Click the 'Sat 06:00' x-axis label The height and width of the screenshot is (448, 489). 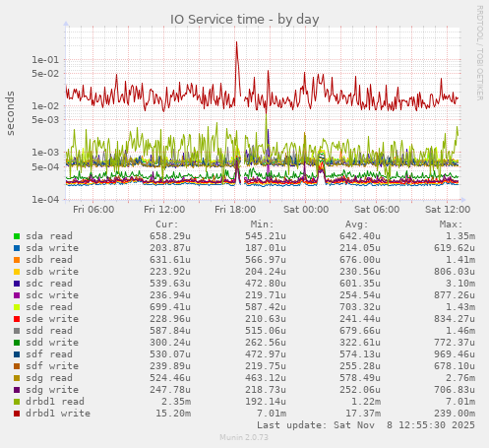(x=377, y=210)
